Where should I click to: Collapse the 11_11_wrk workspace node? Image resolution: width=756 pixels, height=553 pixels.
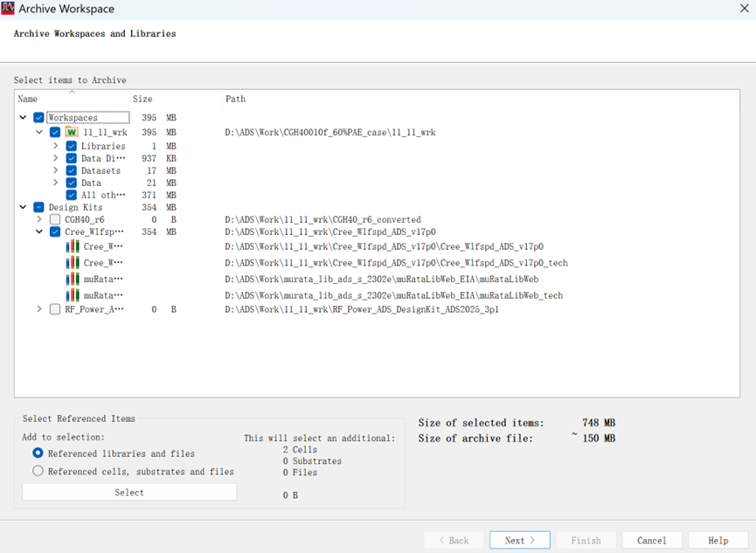click(x=39, y=132)
